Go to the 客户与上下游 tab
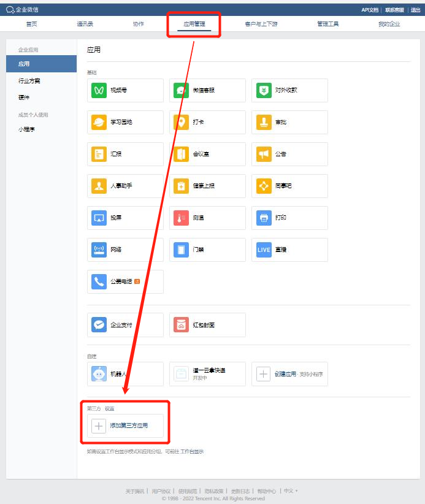Screen dimensions: 425x504 pyautogui.click(x=261, y=24)
